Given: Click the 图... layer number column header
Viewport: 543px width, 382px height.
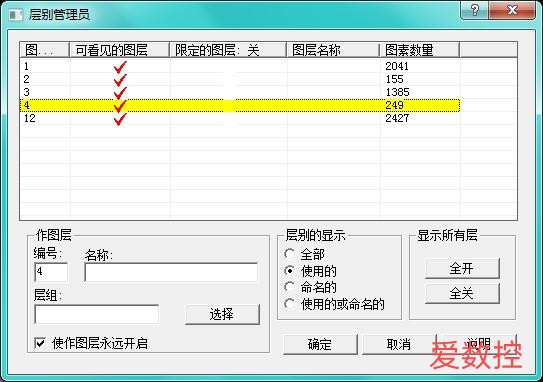Looking at the screenshot, I should pyautogui.click(x=44, y=50).
